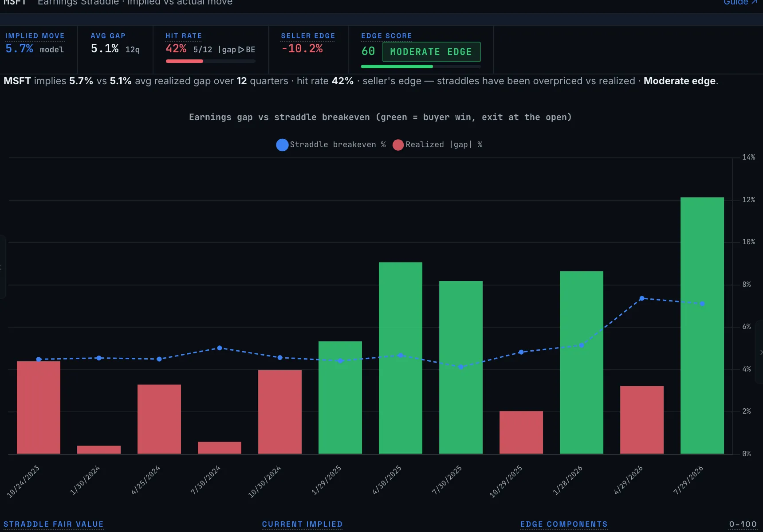Click the SELLER EDGE metric label

(x=308, y=36)
